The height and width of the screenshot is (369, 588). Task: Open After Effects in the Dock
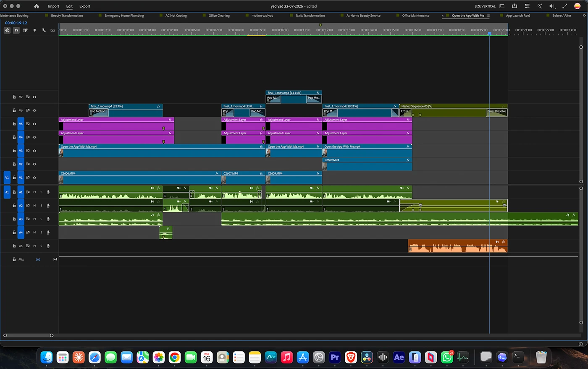pos(399,357)
